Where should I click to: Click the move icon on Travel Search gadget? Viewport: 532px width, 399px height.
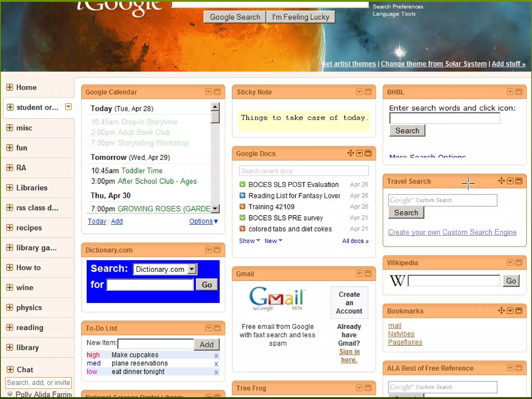click(501, 181)
